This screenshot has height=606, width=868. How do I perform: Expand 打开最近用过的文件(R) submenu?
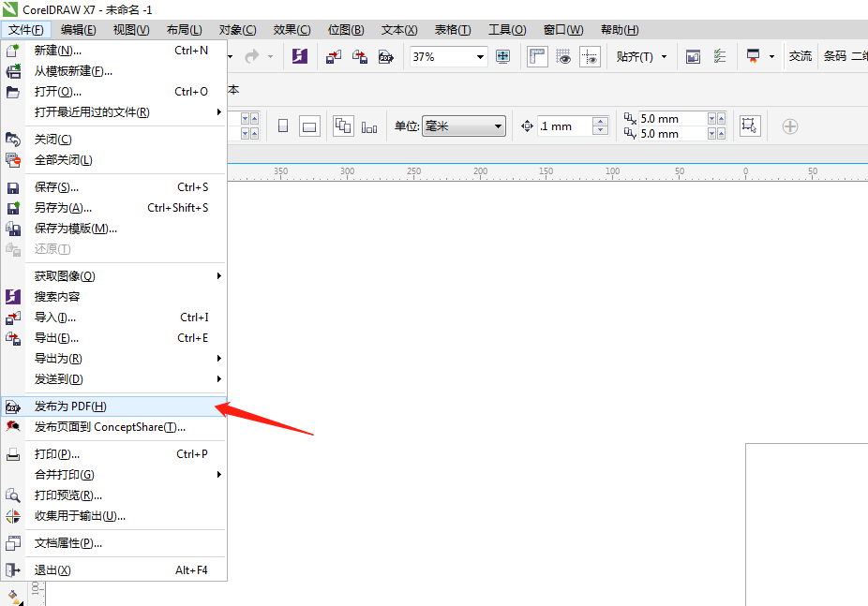114,112
